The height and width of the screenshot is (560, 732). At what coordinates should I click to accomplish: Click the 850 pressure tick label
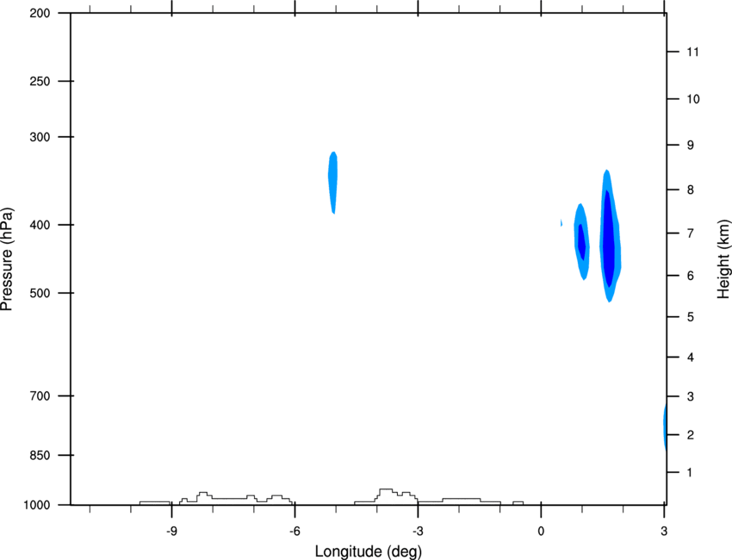40,455
